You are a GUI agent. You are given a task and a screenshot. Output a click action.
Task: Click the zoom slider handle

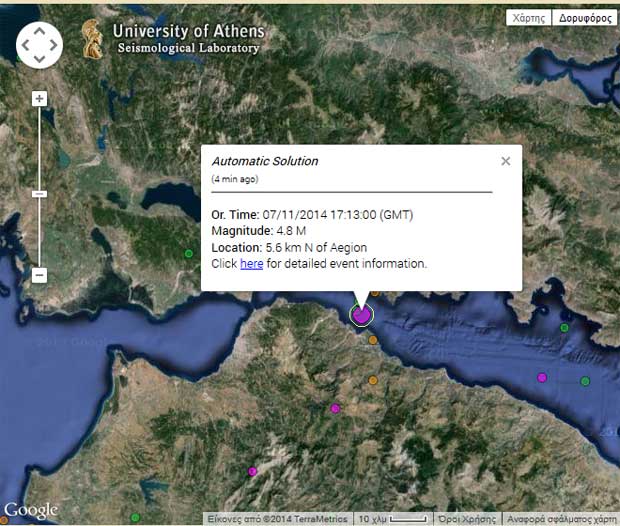(39, 194)
